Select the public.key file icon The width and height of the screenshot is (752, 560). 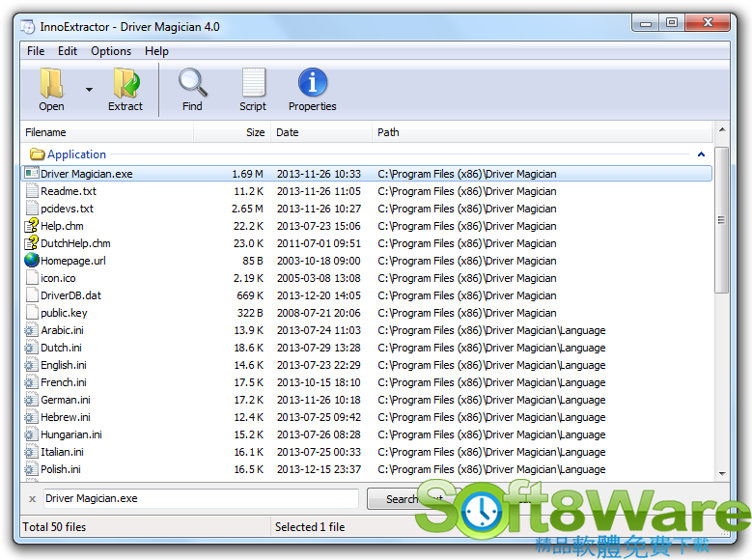coord(32,313)
